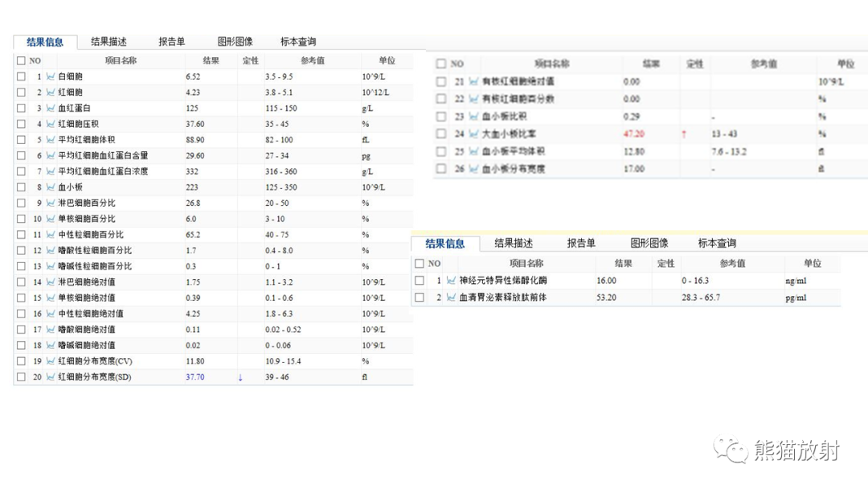This screenshot has height=489, width=868.
Task: Toggle select-all checkbox in the lower right table
Action: click(x=420, y=264)
